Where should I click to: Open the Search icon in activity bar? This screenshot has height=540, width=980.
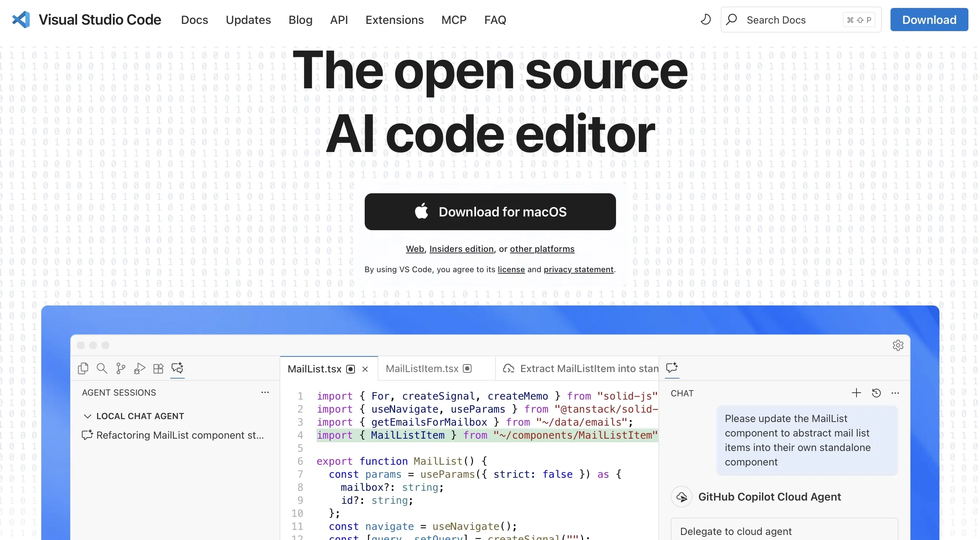pyautogui.click(x=101, y=368)
